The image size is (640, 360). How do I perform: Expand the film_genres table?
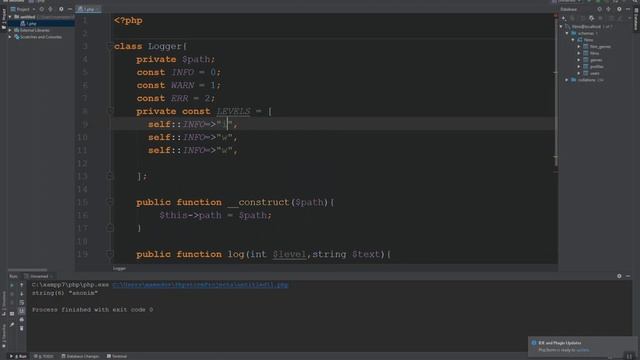[579, 47]
